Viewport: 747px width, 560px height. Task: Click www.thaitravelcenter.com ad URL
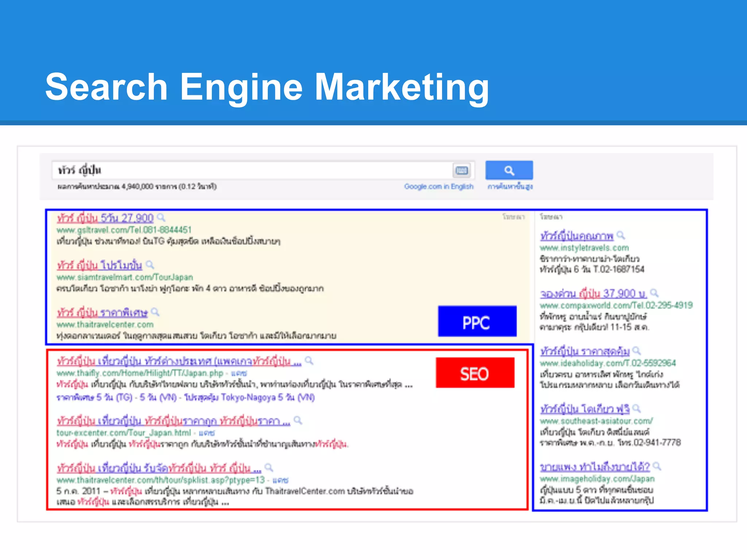tap(105, 324)
